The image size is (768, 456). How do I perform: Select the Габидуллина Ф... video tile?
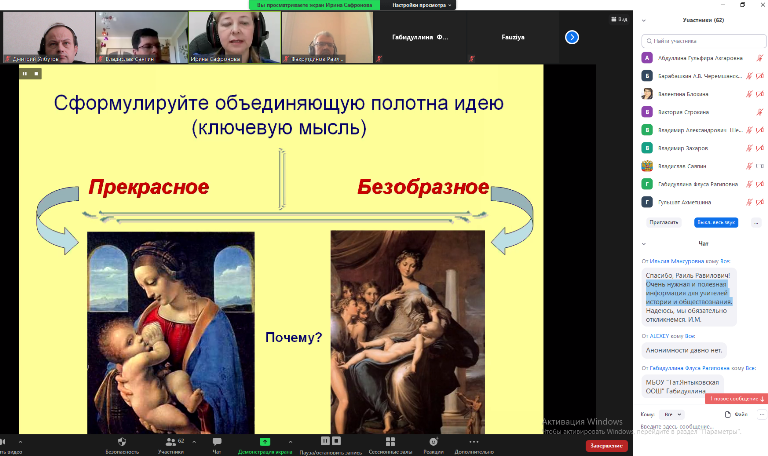(x=420, y=37)
